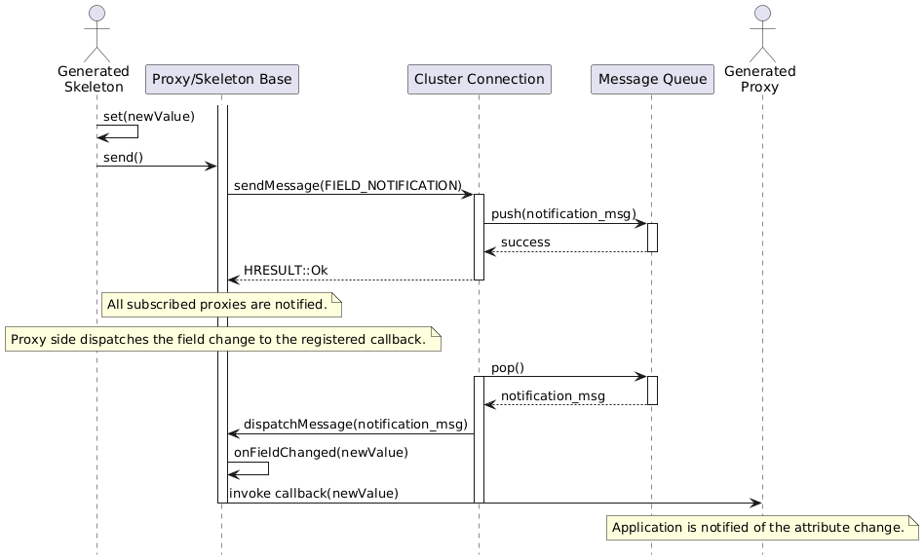Click the invoke callback(newValue) label
This screenshot has width=924, height=560.
(x=314, y=494)
